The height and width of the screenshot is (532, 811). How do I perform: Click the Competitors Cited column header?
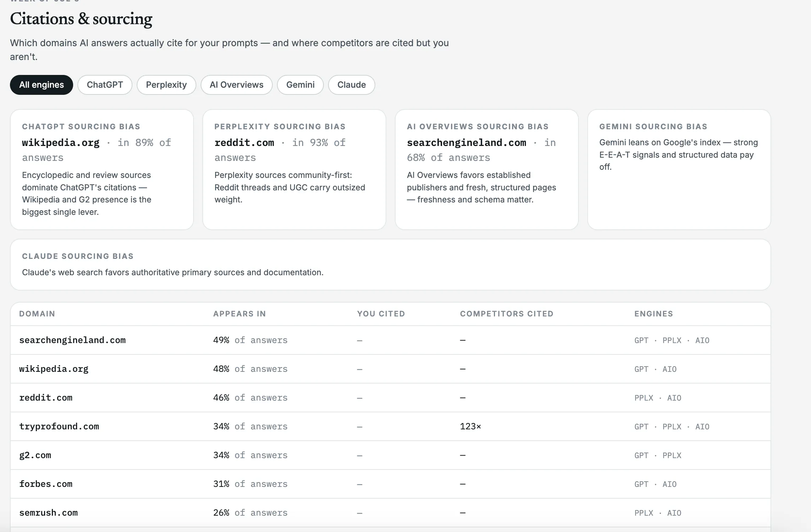pos(507,314)
